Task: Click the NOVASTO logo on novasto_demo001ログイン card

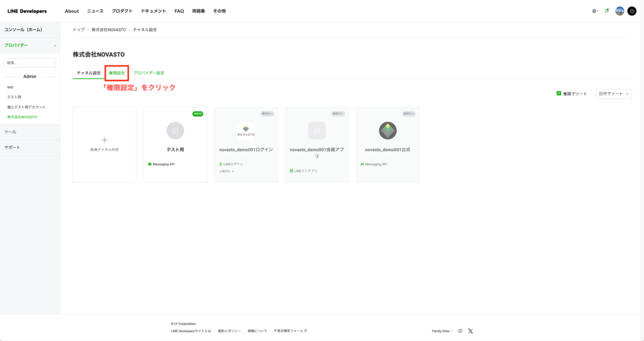Action: 246,131
